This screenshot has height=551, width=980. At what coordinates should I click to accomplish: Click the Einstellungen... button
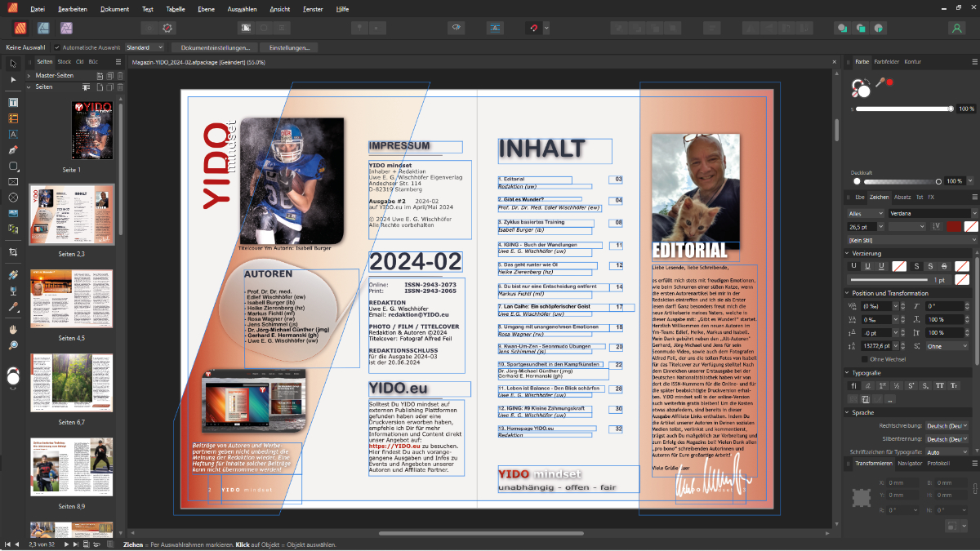[289, 47]
